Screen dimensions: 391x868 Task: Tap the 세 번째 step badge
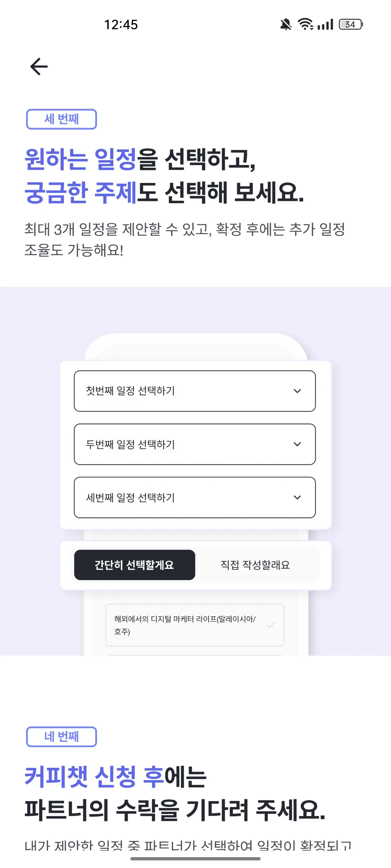pyautogui.click(x=62, y=119)
